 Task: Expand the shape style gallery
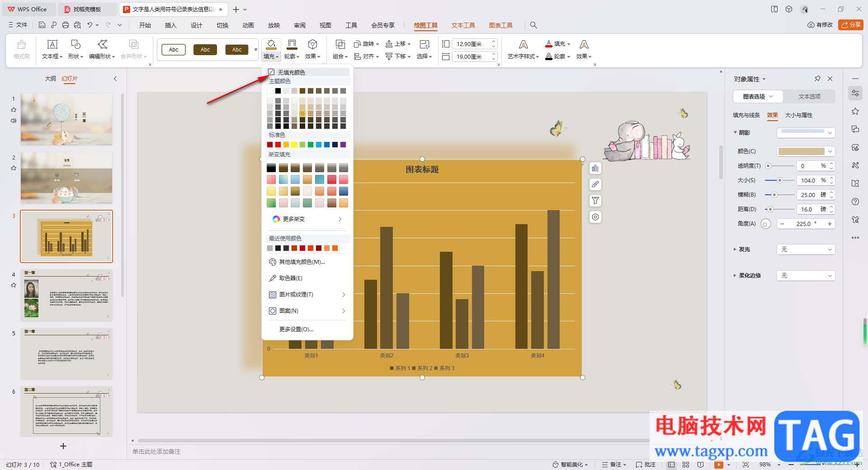pyautogui.click(x=255, y=50)
